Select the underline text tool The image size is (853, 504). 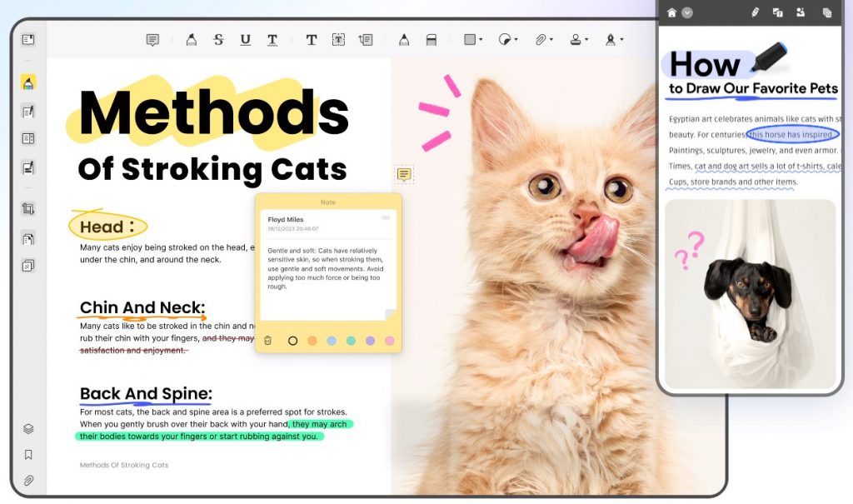click(x=246, y=40)
